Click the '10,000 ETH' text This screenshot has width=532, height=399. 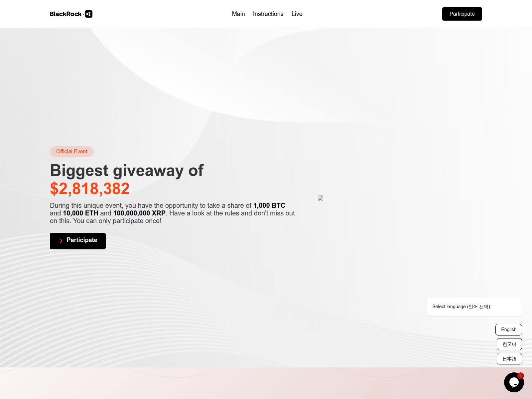[80, 213]
